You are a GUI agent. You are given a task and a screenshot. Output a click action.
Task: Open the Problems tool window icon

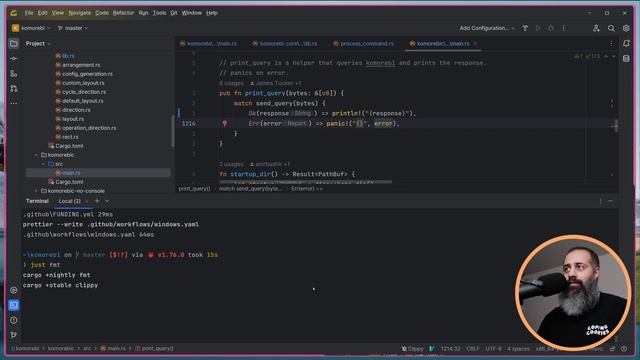click(14, 320)
